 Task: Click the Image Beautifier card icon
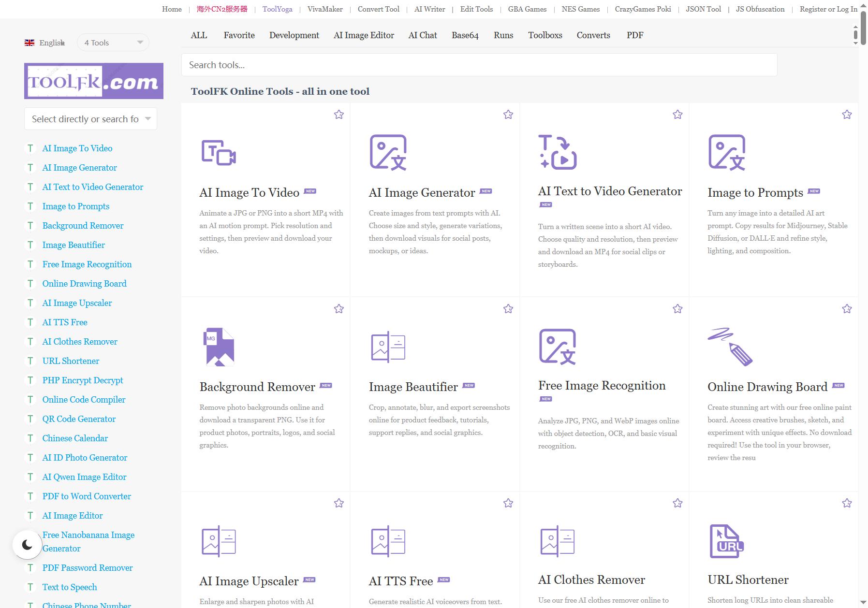click(x=388, y=347)
